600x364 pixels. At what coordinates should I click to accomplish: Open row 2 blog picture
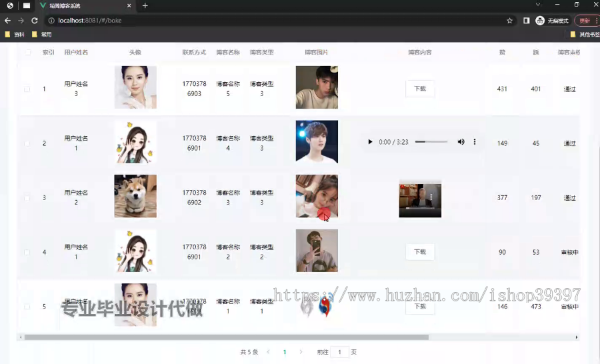(317, 142)
